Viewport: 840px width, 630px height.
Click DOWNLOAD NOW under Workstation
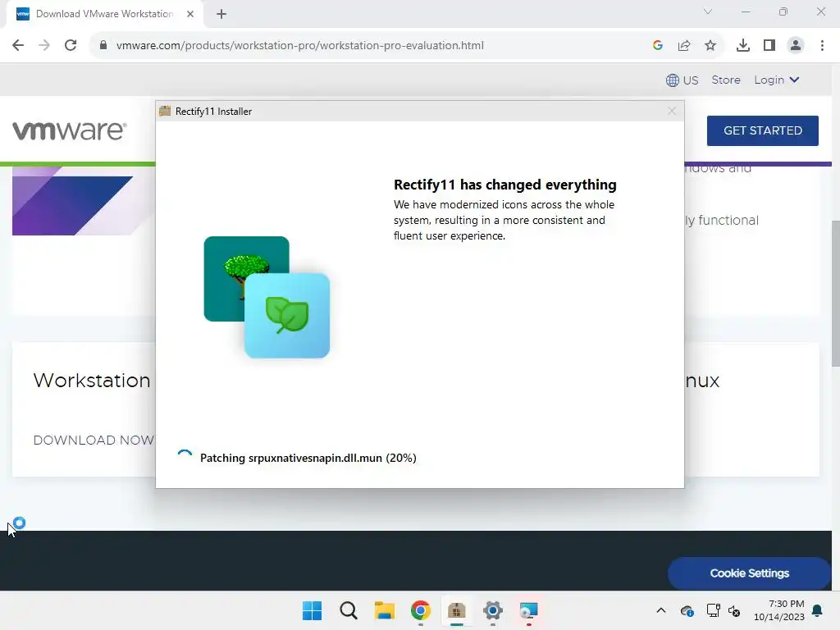click(94, 441)
